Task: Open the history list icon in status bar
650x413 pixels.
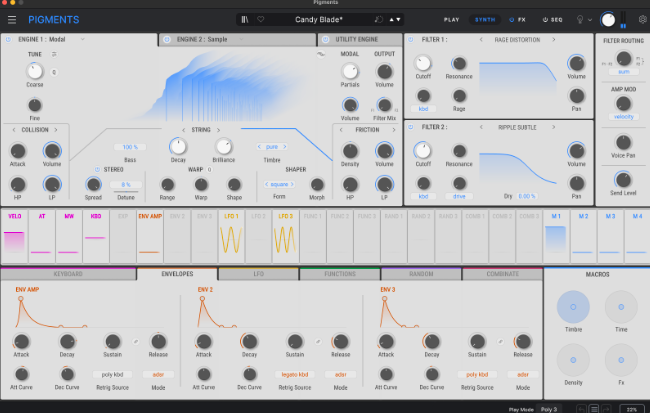Action: point(593,408)
